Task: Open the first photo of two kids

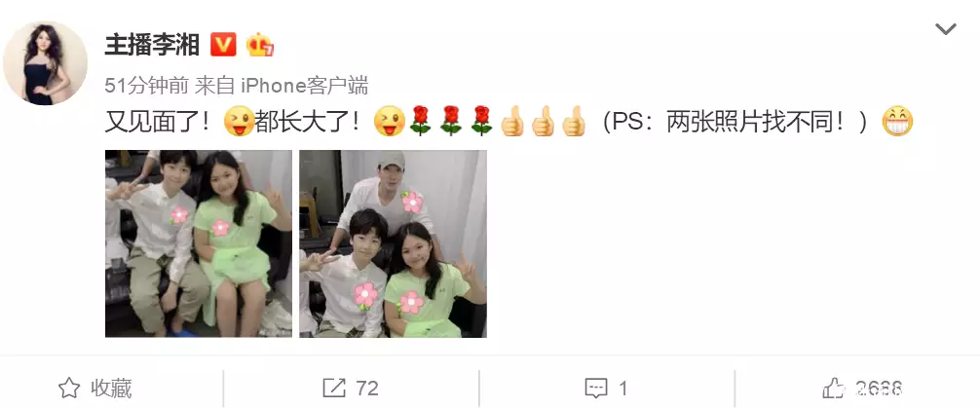Action: [x=198, y=243]
